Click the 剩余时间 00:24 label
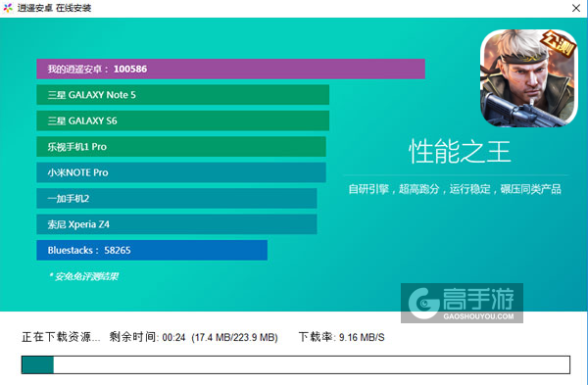Image resolution: width=588 pixels, height=385 pixels. (x=147, y=337)
